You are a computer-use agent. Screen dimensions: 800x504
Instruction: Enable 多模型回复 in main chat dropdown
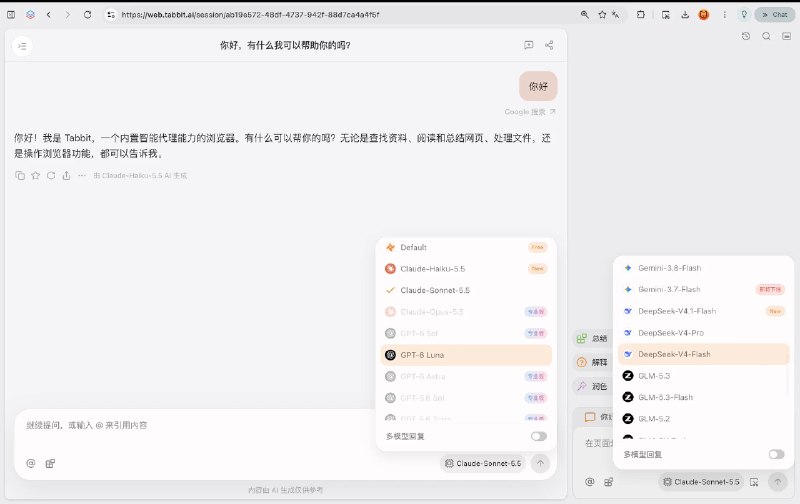[x=538, y=436]
